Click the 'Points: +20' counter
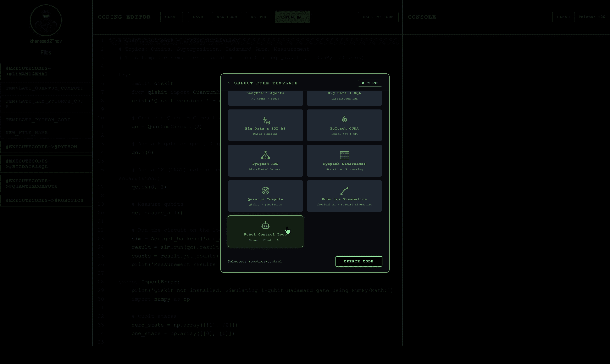610x364 pixels. click(592, 17)
